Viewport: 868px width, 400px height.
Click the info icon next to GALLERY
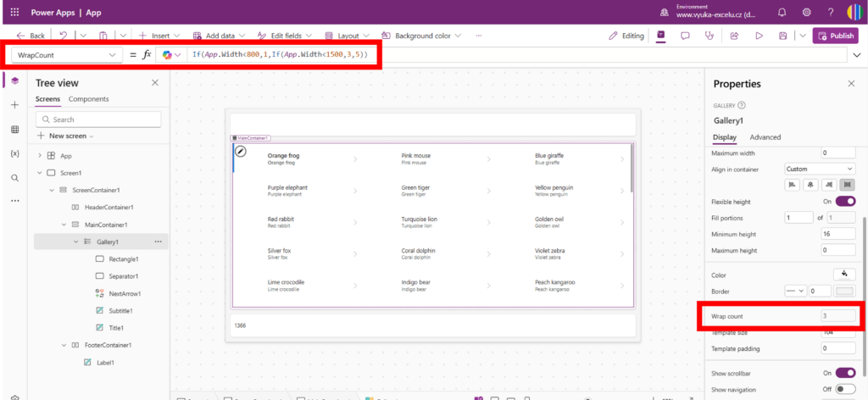click(742, 106)
